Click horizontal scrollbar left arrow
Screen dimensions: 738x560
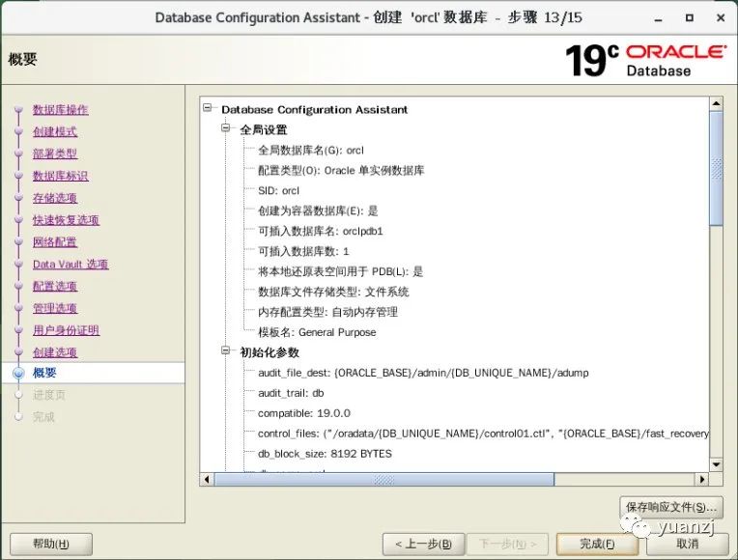point(207,480)
